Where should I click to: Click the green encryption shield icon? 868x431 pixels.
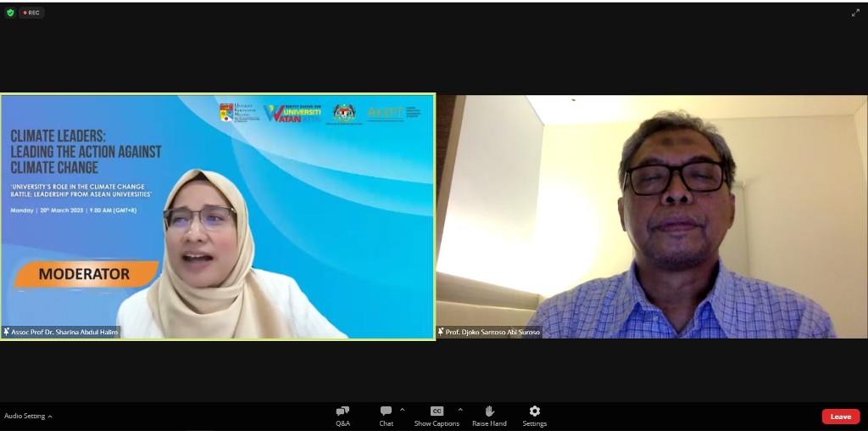pyautogui.click(x=10, y=13)
